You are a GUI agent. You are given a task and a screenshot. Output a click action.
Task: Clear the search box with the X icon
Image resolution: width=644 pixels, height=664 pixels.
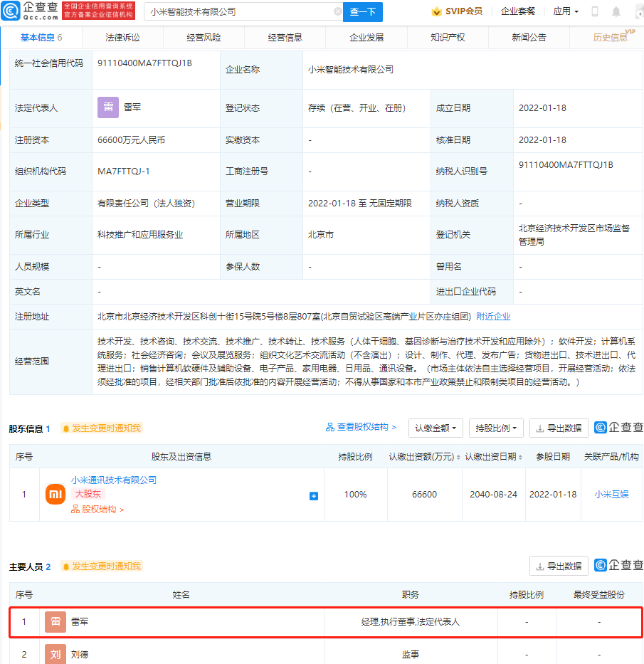pos(337,12)
